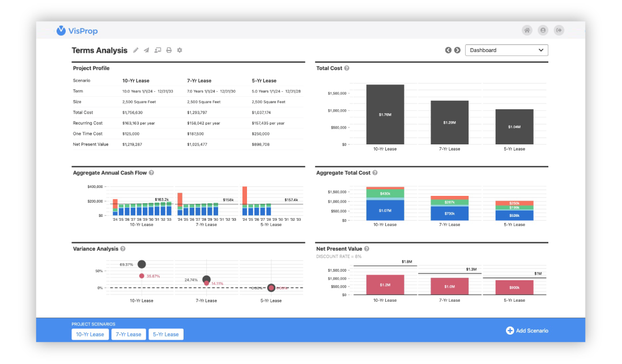Open settings via the gear icon near the title
This screenshot has width=622, height=364.
(179, 50)
